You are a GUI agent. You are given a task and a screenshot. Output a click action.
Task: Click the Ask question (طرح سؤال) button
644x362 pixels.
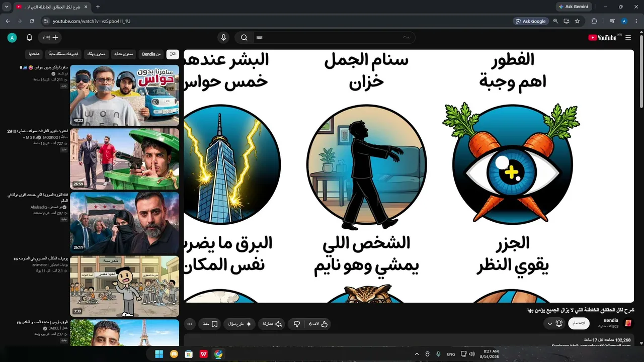coord(239,324)
